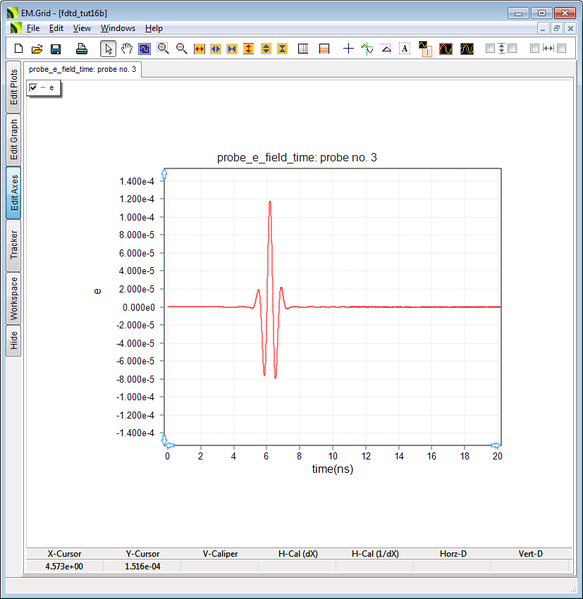Enable the blue crosshair cursor tool
This screenshot has width=583, height=599.
coord(348,49)
